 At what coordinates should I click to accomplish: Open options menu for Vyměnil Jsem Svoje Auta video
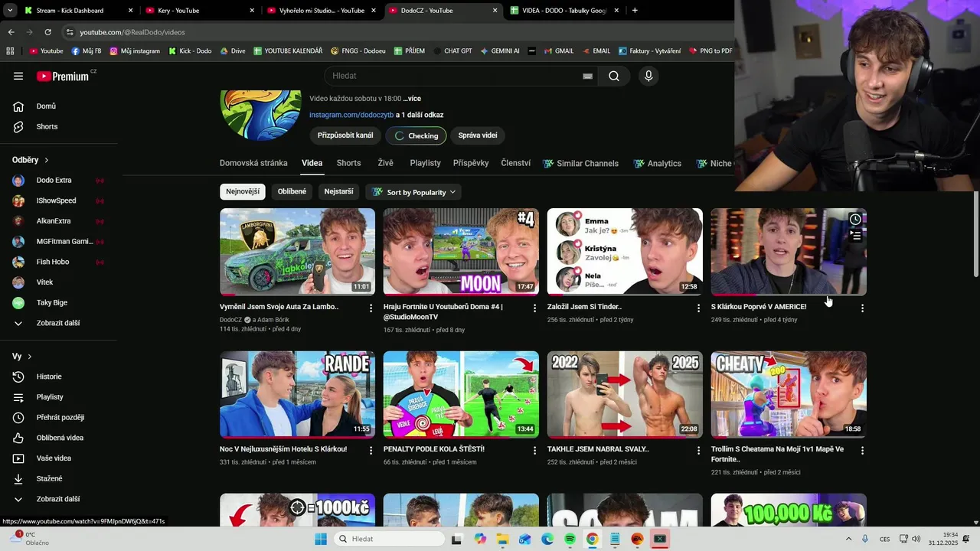371,308
